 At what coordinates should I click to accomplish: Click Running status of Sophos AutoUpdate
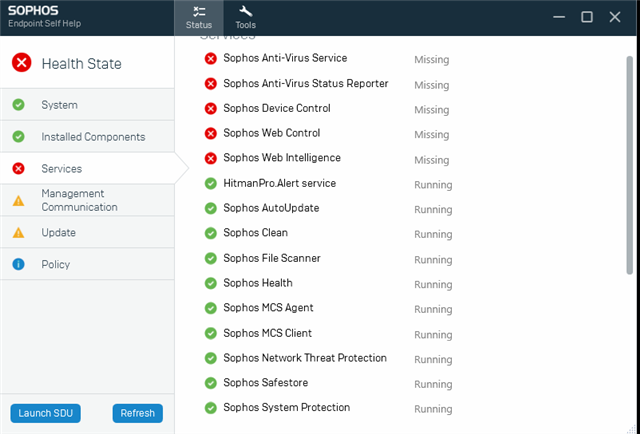tap(433, 209)
